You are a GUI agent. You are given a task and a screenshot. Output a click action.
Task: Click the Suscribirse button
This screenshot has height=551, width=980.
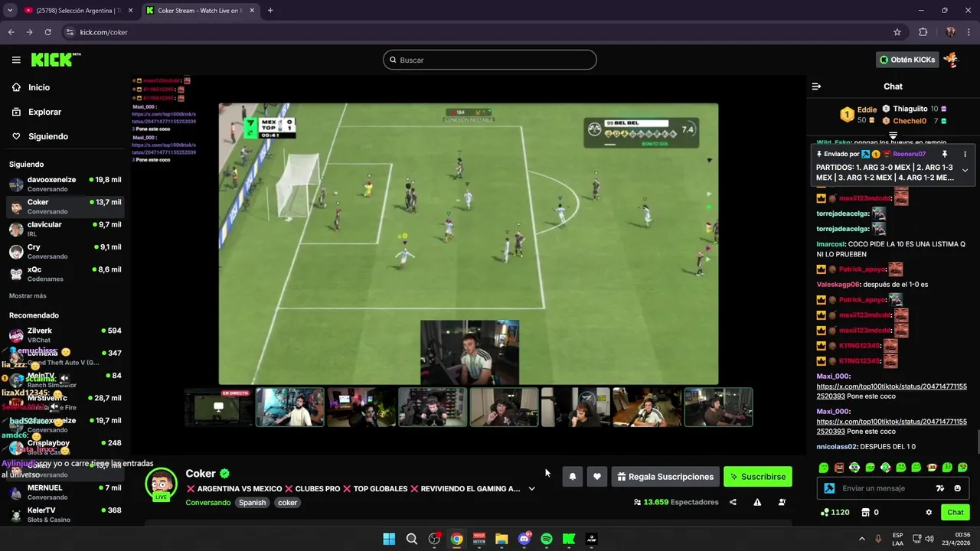(758, 477)
